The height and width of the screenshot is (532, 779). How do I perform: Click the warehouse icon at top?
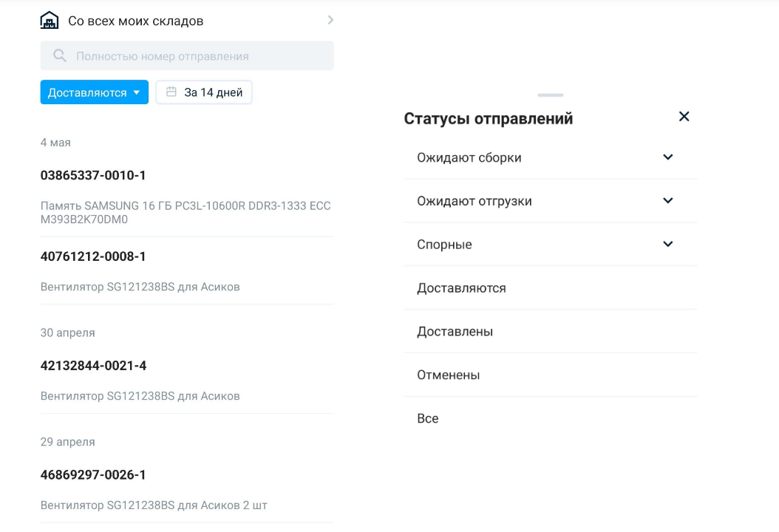[x=50, y=21]
